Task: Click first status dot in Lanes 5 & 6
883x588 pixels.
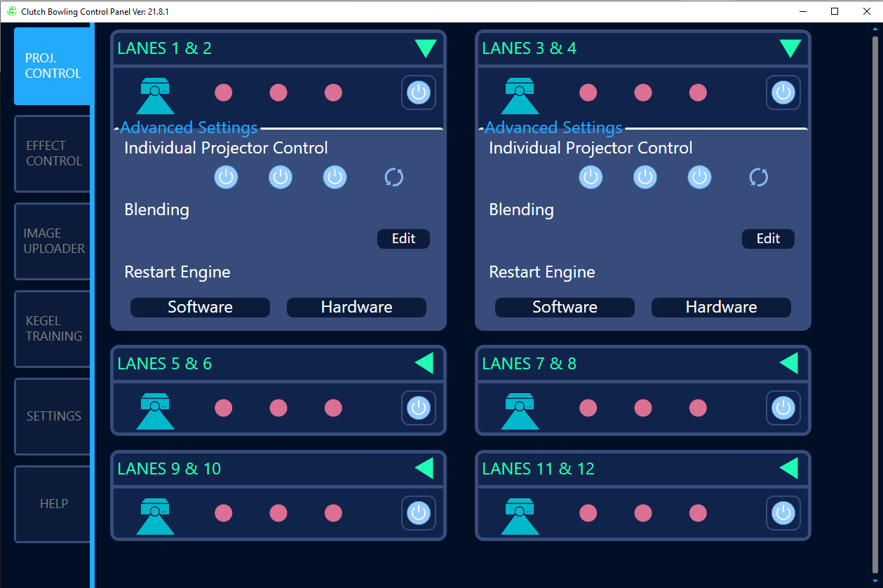Action: coord(223,408)
